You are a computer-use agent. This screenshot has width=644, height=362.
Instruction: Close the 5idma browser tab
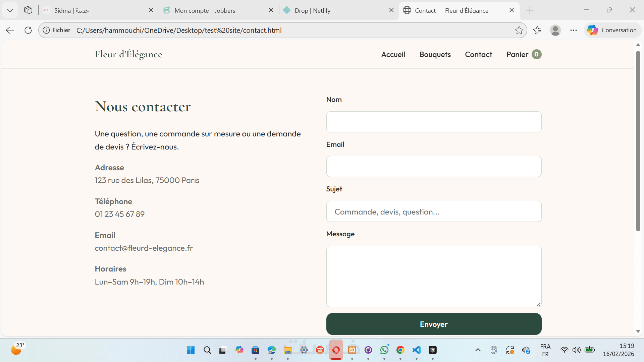[151, 10]
